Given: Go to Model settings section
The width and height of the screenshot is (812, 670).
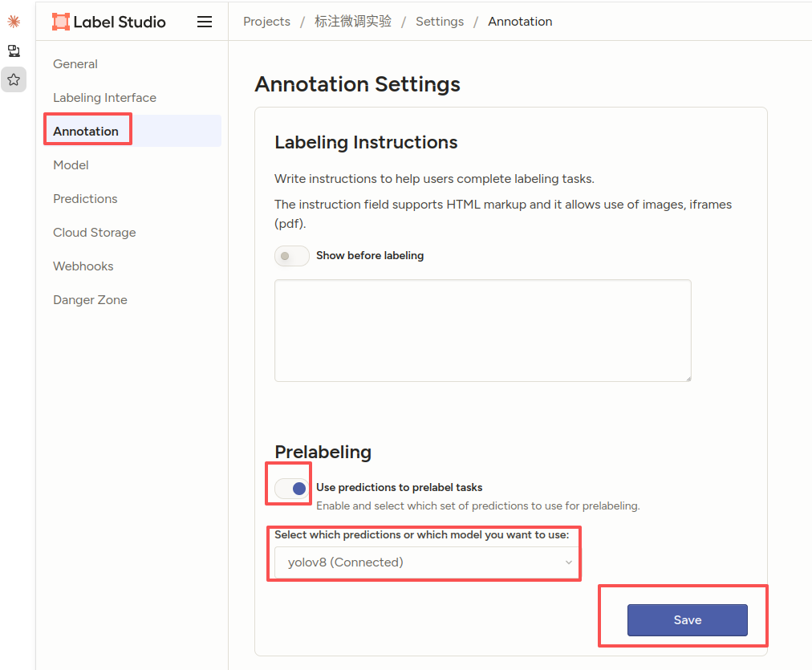Looking at the screenshot, I should (71, 165).
